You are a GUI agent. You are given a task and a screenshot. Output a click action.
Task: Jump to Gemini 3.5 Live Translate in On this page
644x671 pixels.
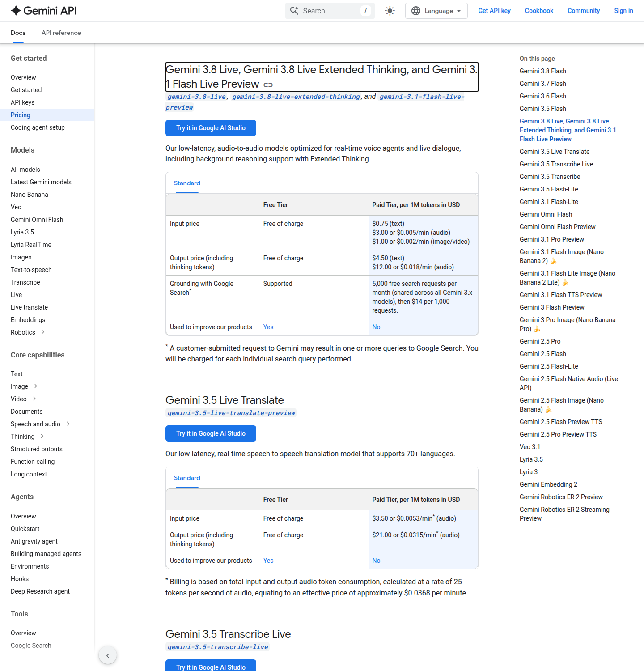click(555, 152)
